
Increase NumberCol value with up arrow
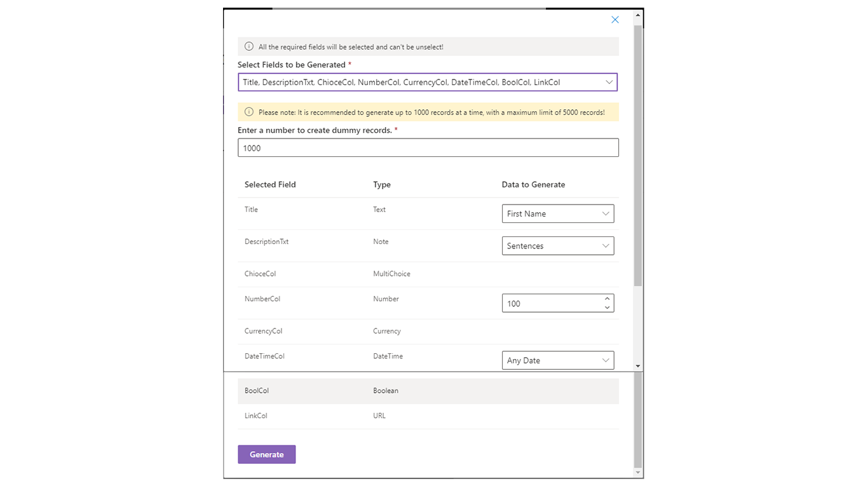click(607, 299)
